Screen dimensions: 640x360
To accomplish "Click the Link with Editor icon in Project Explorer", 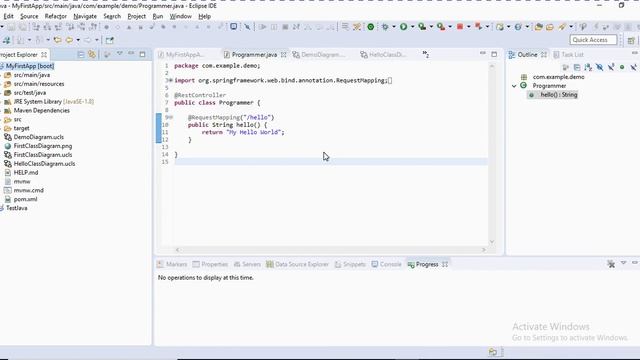I will 92,55.
